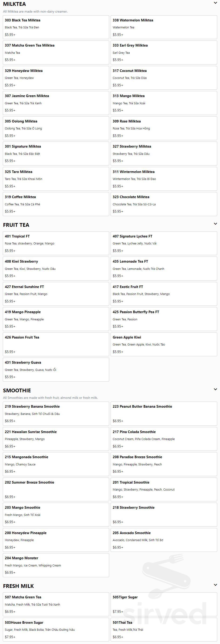Select 219 Strawberry Banana Smoothie

(56, 414)
